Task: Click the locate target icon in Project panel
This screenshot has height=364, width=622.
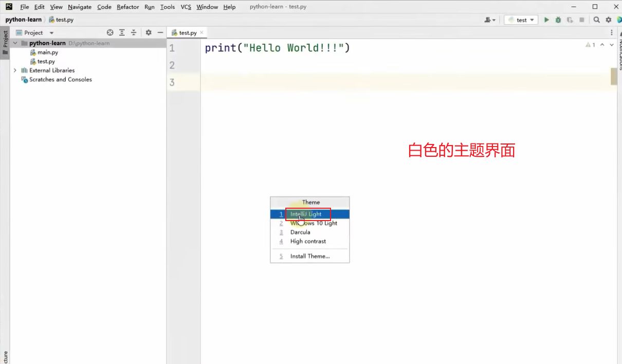Action: point(110,32)
